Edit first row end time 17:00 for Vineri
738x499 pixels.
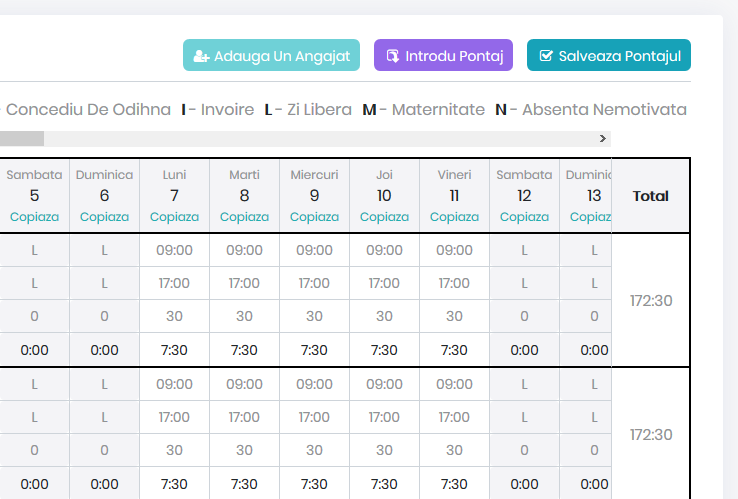click(x=454, y=283)
